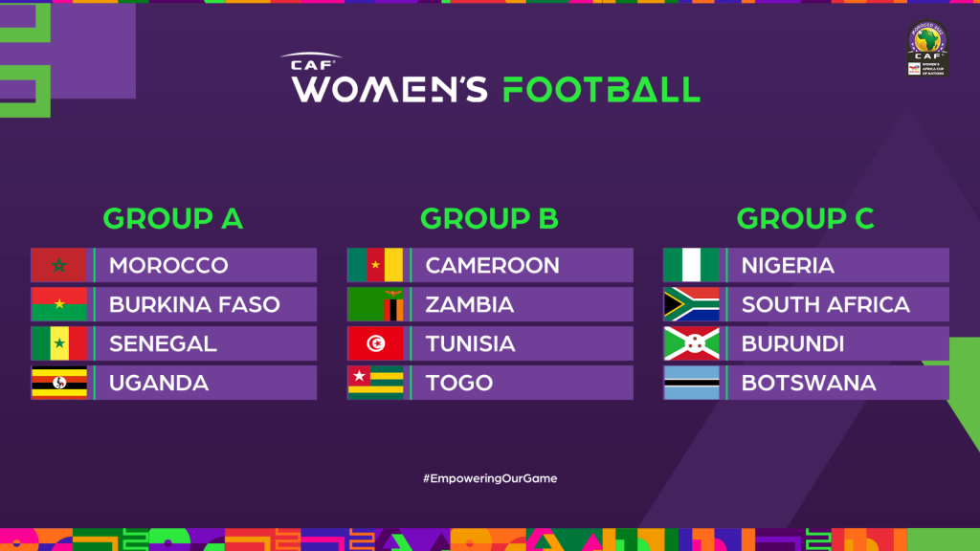Select the Senegal flag icon
980x551 pixels.
[59, 343]
